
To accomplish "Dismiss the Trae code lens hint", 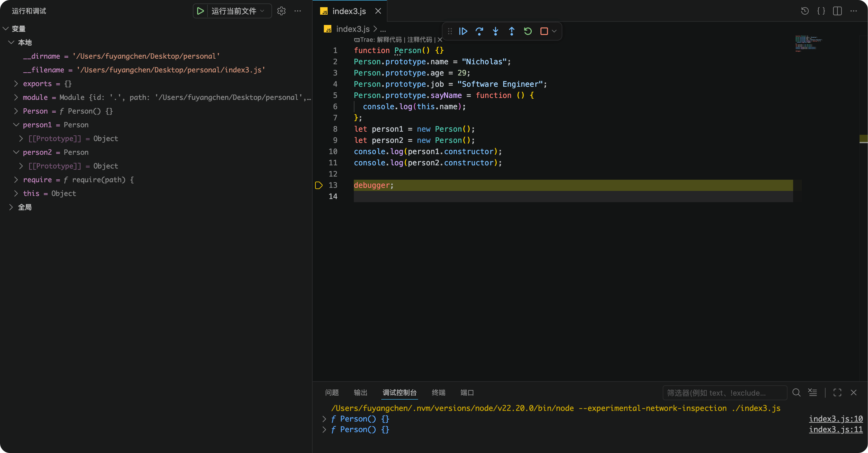I will coord(440,40).
